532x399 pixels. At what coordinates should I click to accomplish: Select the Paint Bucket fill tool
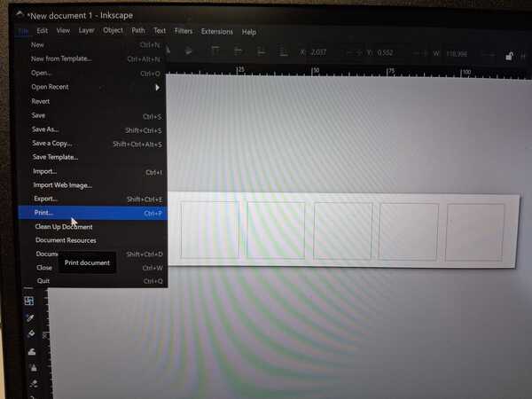(x=31, y=333)
